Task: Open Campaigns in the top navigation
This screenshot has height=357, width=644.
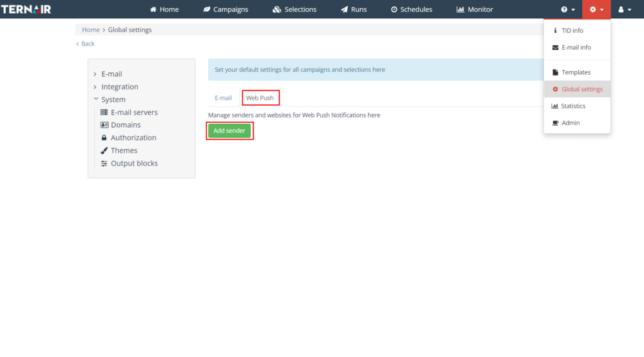Action: click(226, 9)
